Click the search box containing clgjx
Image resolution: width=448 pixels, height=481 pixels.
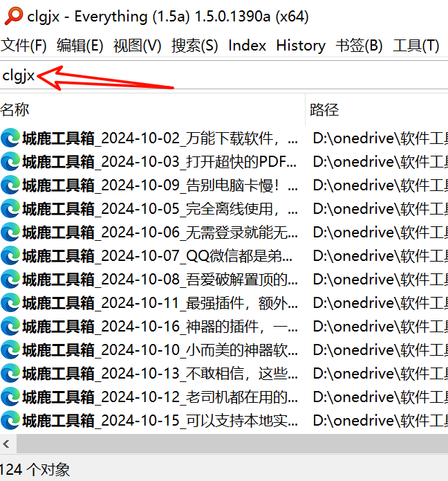[x=224, y=75]
